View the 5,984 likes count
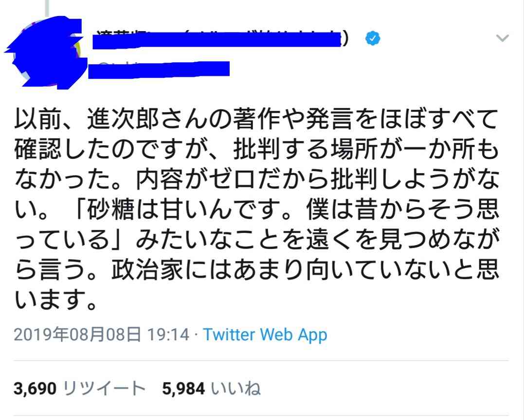Screen dimensions: 524x420 tap(183, 388)
